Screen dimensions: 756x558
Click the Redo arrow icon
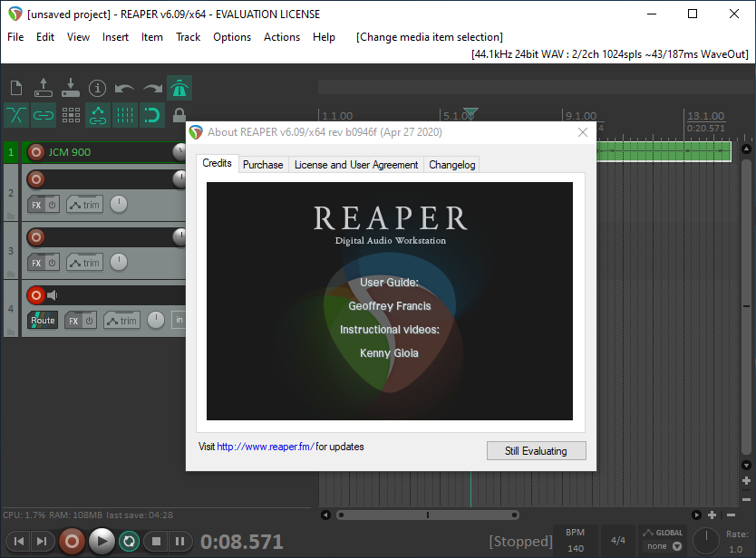[152, 88]
